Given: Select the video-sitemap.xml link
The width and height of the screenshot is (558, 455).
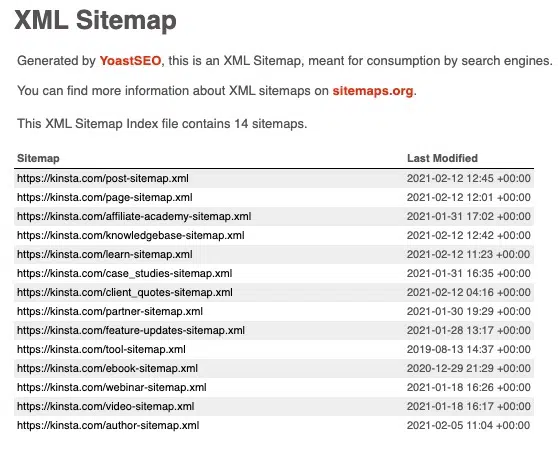Looking at the screenshot, I should [106, 406].
